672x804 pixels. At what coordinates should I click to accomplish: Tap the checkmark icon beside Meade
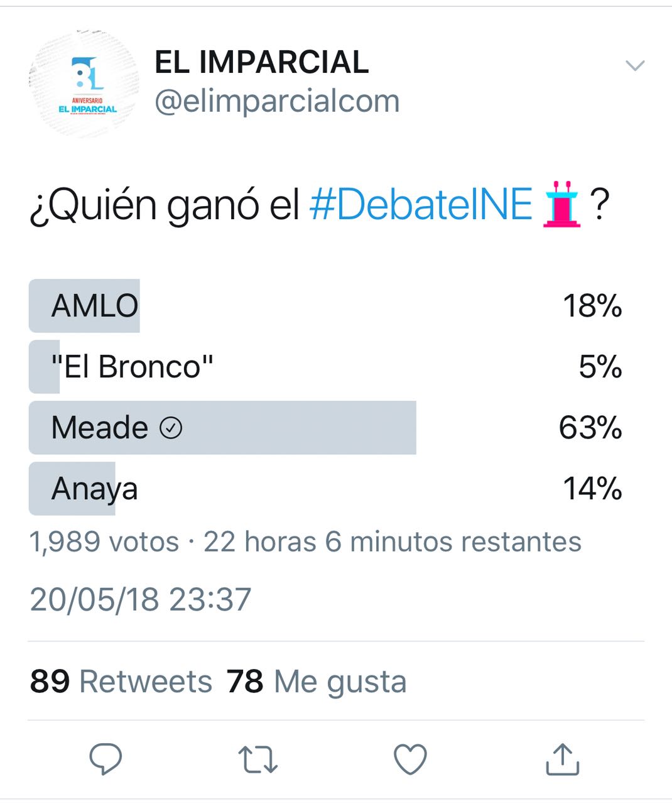click(171, 428)
